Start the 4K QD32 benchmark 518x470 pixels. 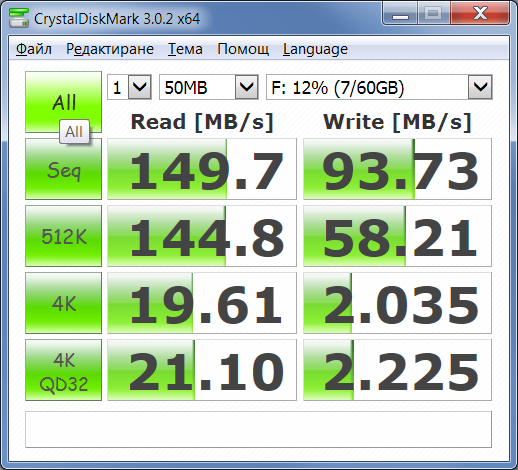point(63,370)
